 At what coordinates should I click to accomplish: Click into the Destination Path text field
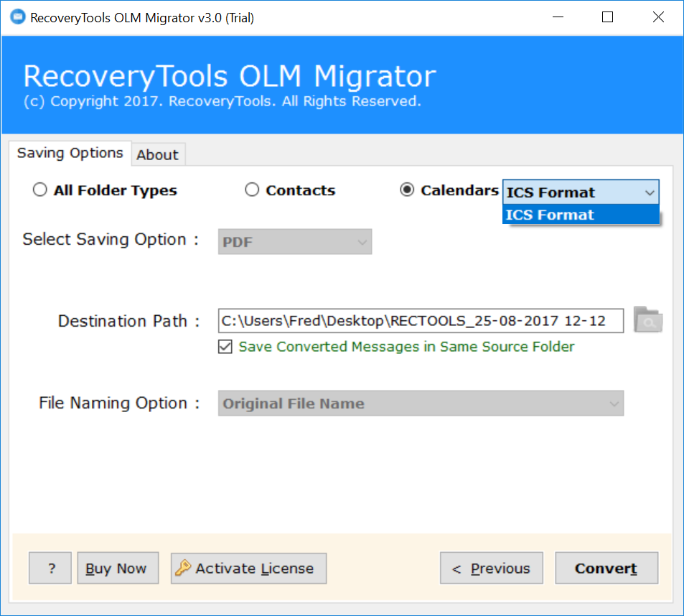coord(421,321)
